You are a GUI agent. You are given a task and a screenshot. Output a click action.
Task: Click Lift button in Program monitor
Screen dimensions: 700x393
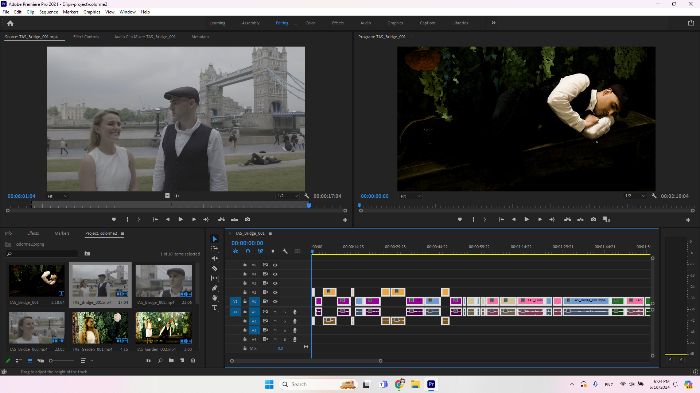pos(567,219)
